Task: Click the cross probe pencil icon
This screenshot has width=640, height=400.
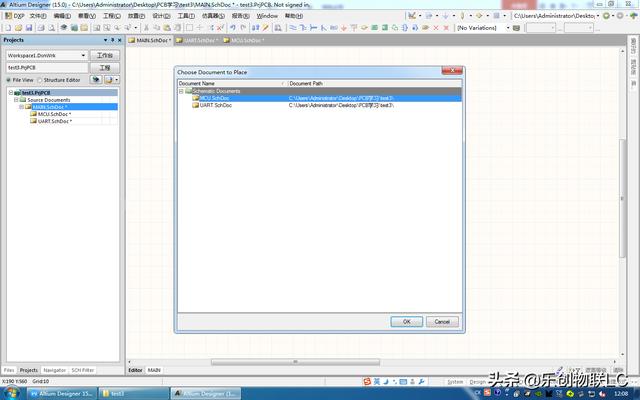Action: [266, 28]
